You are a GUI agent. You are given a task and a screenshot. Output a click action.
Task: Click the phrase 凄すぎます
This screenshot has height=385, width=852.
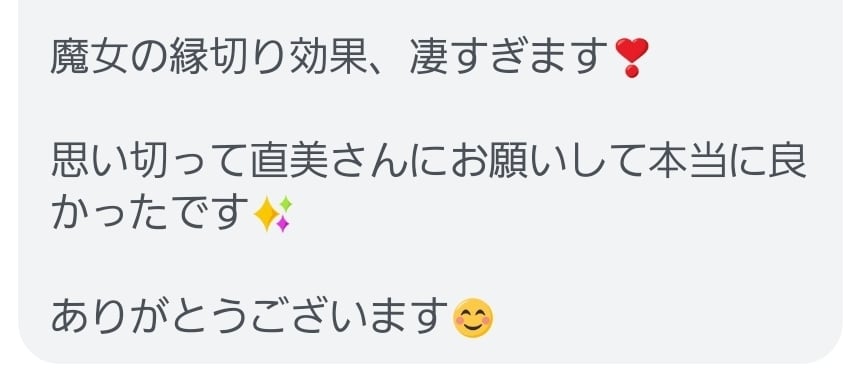511,56
